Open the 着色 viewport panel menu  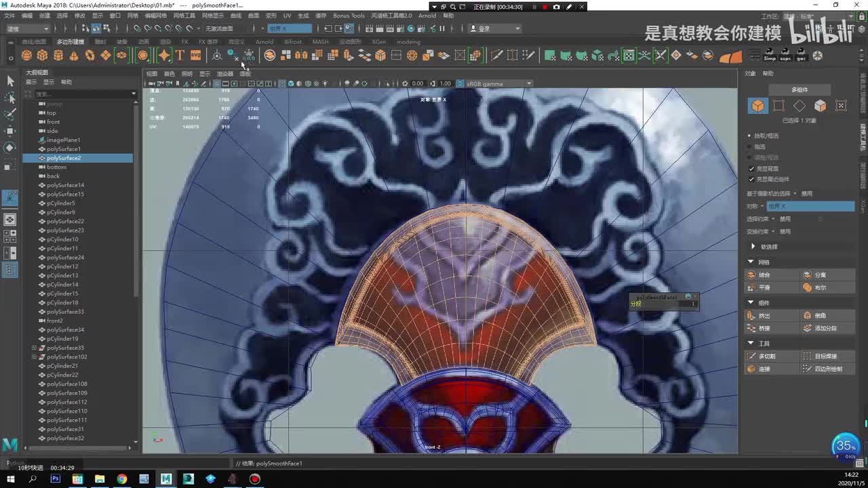pyautogui.click(x=170, y=74)
